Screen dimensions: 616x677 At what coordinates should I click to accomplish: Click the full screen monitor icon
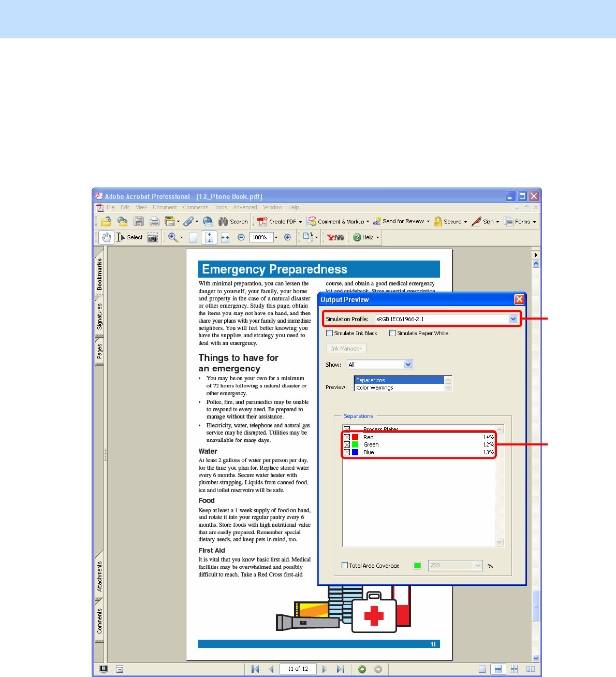(x=104, y=669)
